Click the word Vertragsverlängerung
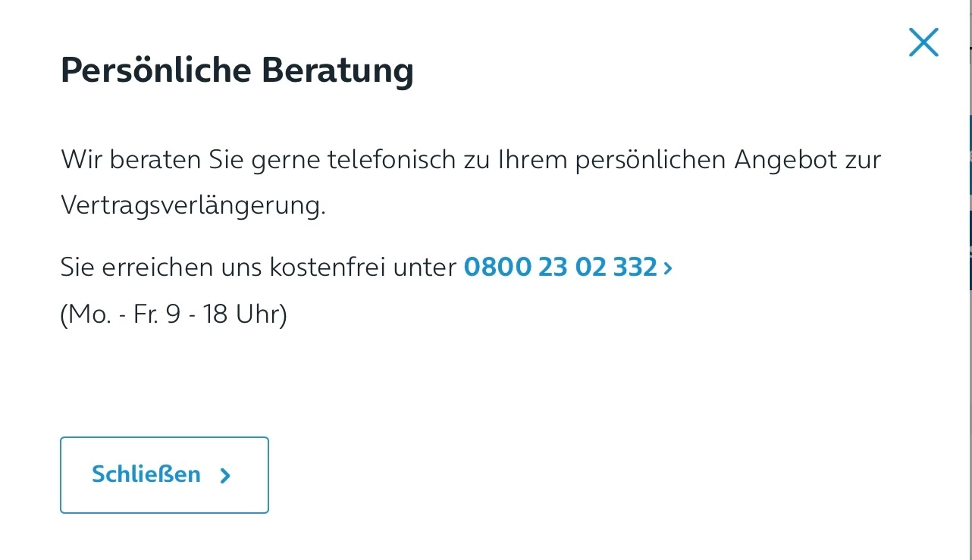Image resolution: width=972 pixels, height=560 pixels. pyautogui.click(x=193, y=205)
